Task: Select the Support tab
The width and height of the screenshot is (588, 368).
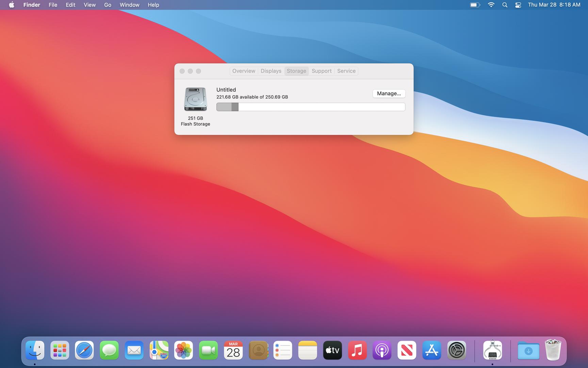Action: click(321, 71)
